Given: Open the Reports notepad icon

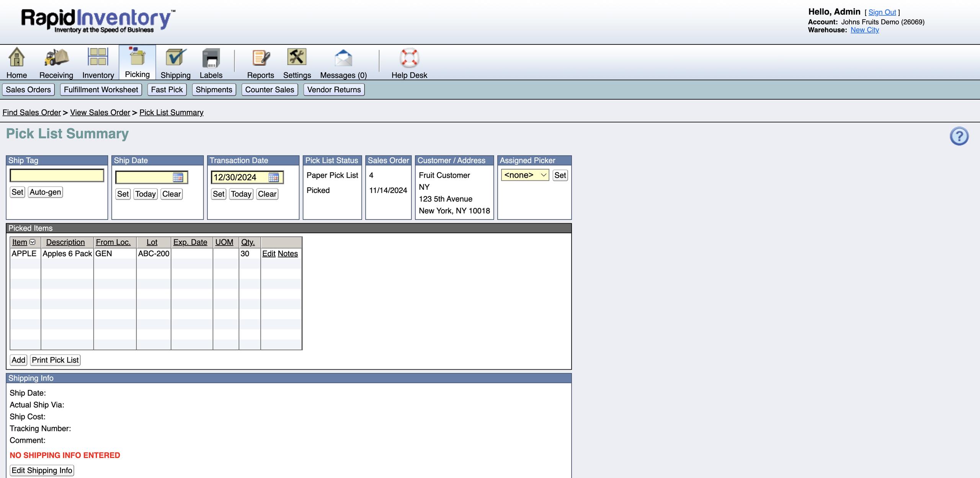Looking at the screenshot, I should [x=261, y=58].
